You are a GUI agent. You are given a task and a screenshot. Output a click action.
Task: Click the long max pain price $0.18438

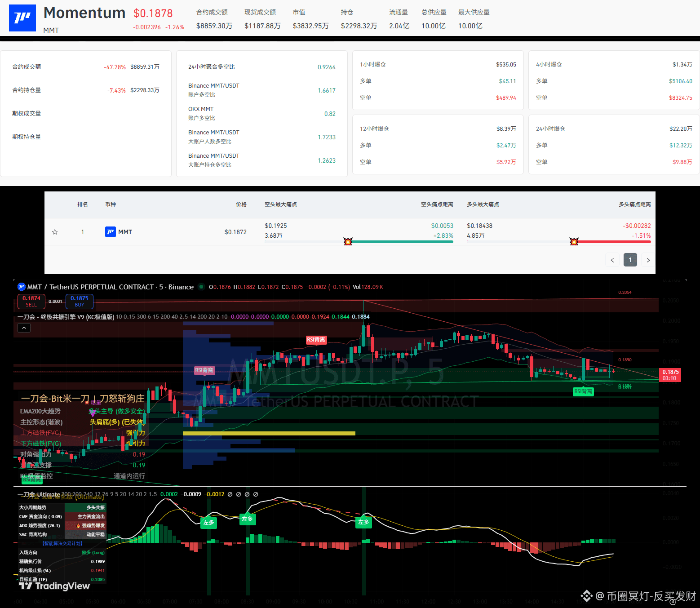pos(480,226)
